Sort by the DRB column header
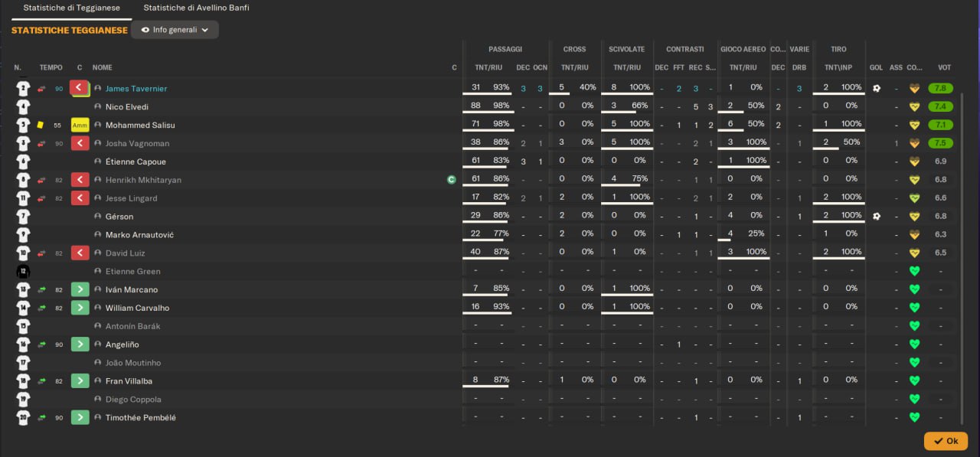The width and height of the screenshot is (980, 457). point(799,67)
